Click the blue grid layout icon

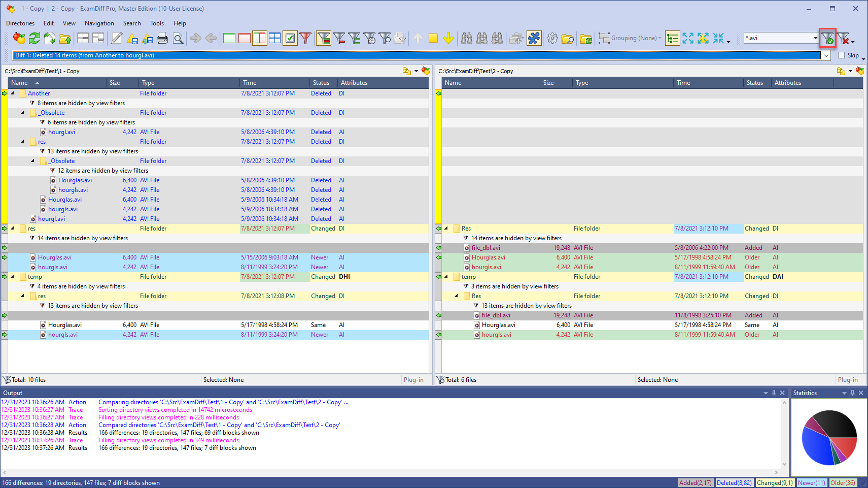(x=274, y=38)
